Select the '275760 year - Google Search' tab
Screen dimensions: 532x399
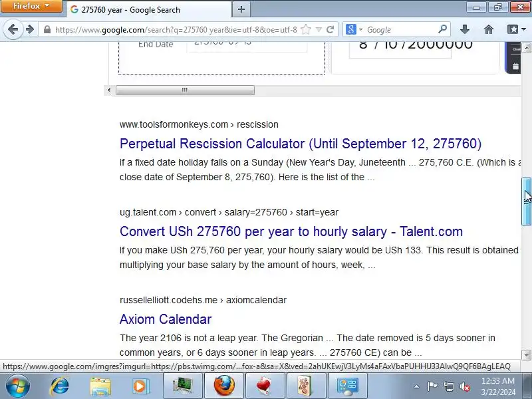tap(148, 9)
